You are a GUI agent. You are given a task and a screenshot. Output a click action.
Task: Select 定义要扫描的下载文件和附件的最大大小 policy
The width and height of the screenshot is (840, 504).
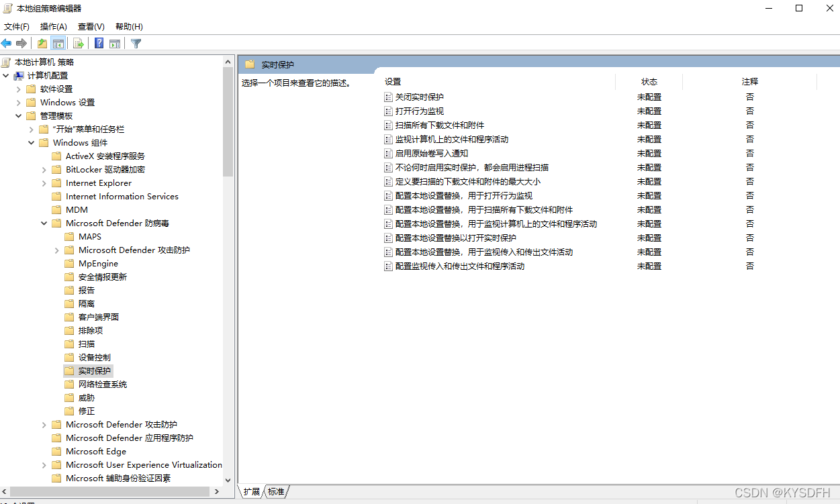coord(468,182)
